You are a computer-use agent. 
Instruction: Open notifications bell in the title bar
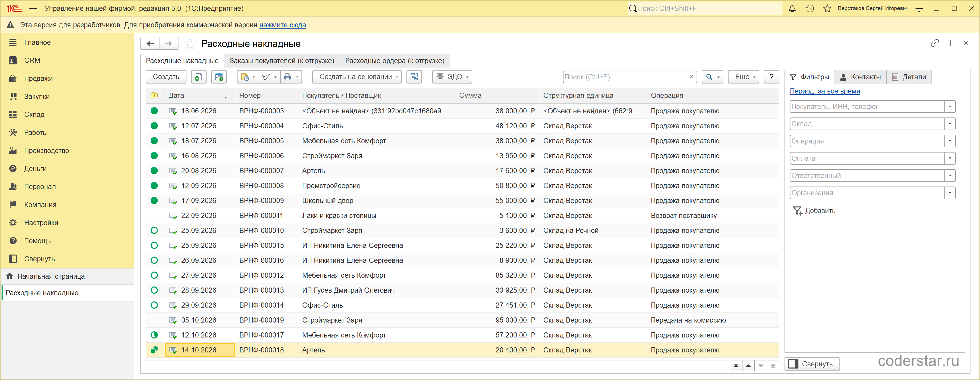coord(792,8)
